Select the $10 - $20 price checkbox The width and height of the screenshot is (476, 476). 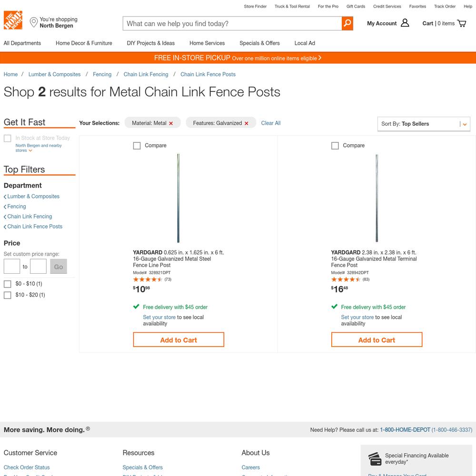[x=7, y=295]
